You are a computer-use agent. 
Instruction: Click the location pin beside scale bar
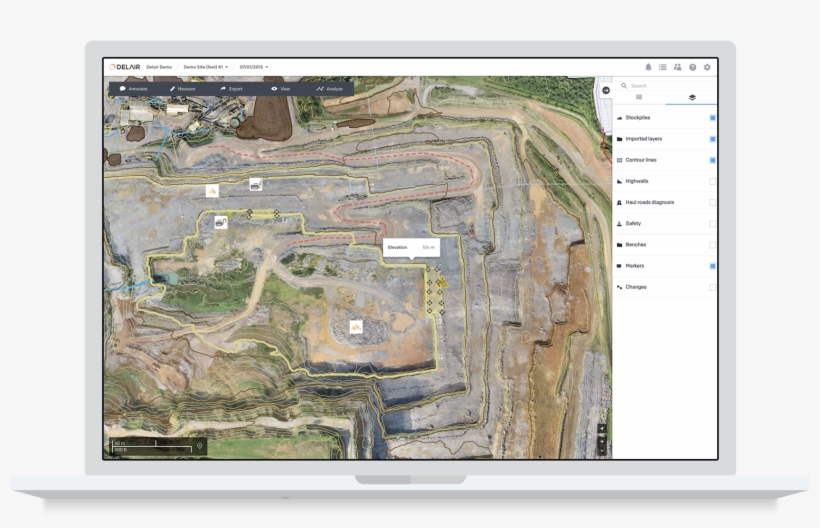tap(199, 446)
